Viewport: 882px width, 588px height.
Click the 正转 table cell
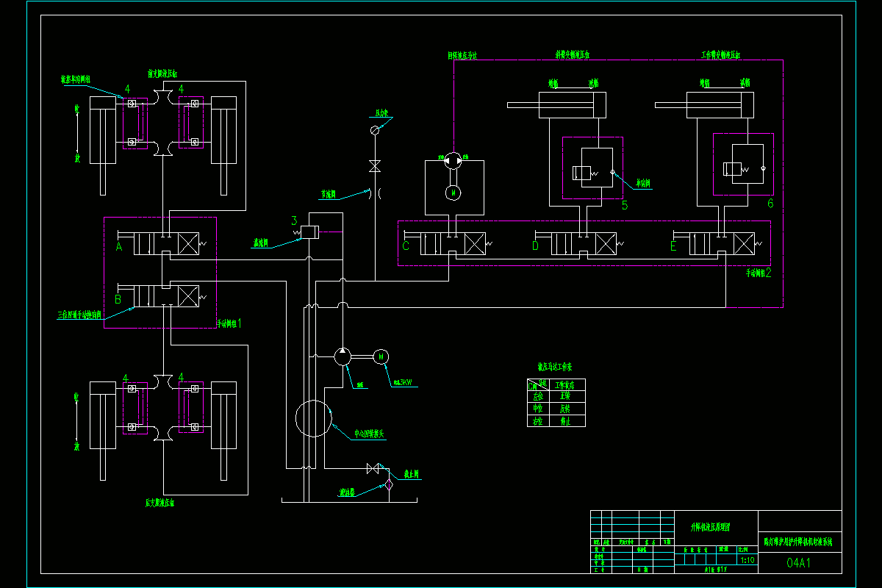pyautogui.click(x=566, y=395)
